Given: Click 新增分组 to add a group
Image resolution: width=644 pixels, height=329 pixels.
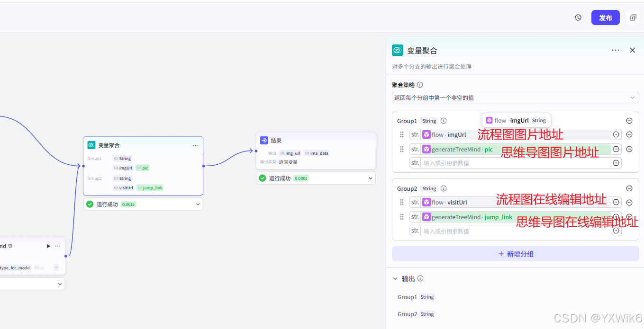Looking at the screenshot, I should (x=515, y=254).
